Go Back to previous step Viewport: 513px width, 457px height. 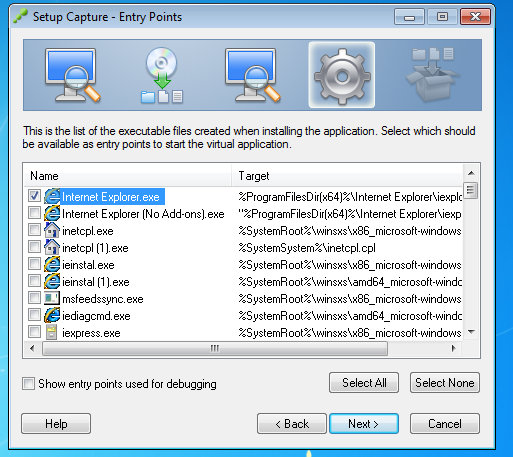(x=292, y=424)
